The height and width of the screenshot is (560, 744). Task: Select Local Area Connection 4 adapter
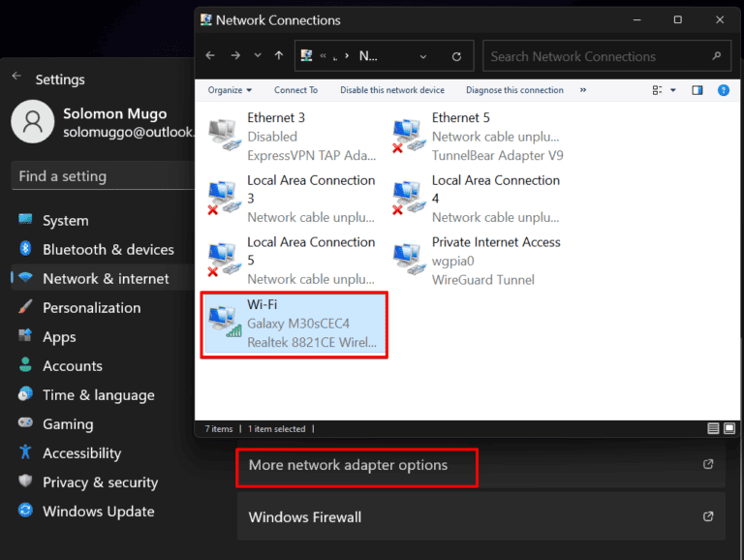(479, 199)
